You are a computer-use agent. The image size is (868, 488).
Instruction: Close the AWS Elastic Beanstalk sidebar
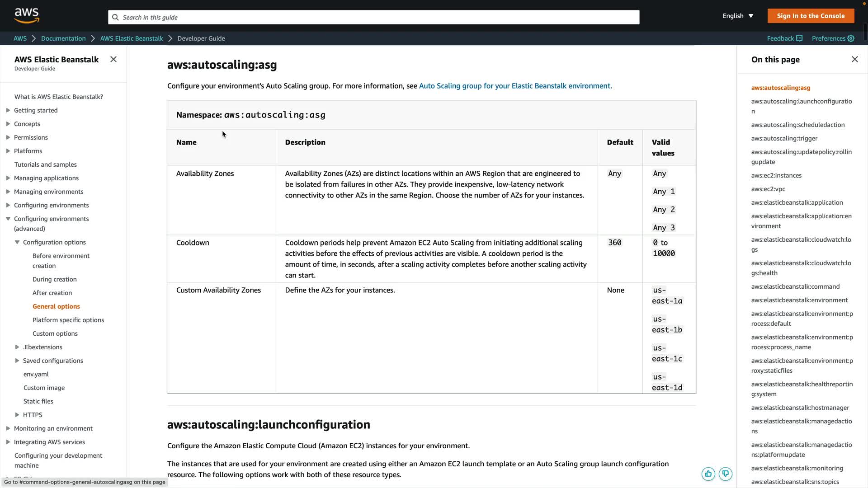(113, 59)
